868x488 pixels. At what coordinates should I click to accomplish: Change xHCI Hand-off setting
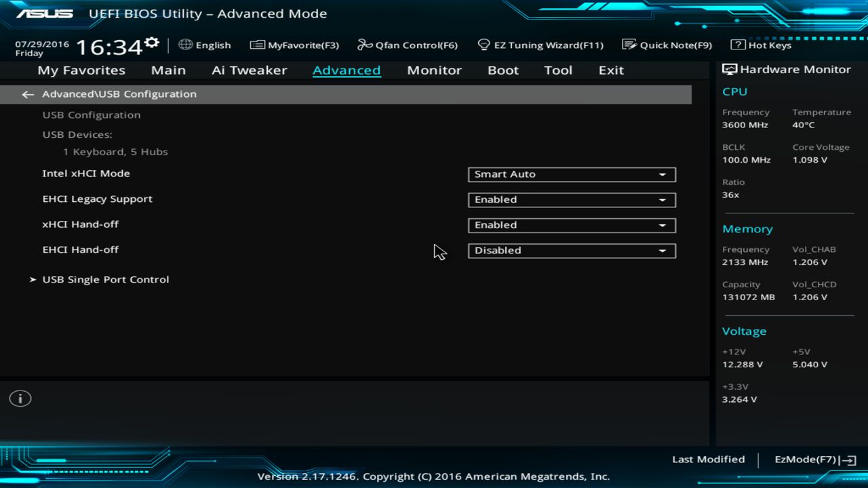coord(571,225)
